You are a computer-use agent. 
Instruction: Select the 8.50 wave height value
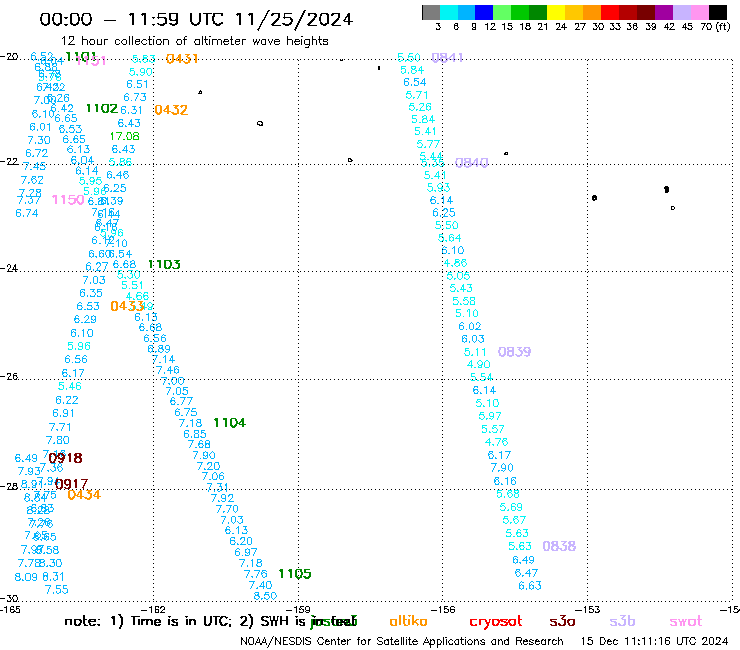pos(265,596)
